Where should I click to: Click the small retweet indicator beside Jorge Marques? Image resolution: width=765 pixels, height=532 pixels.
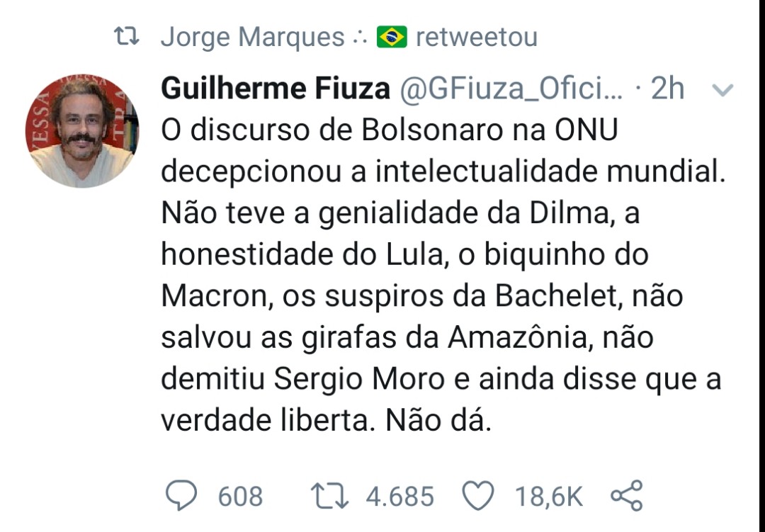point(126,36)
